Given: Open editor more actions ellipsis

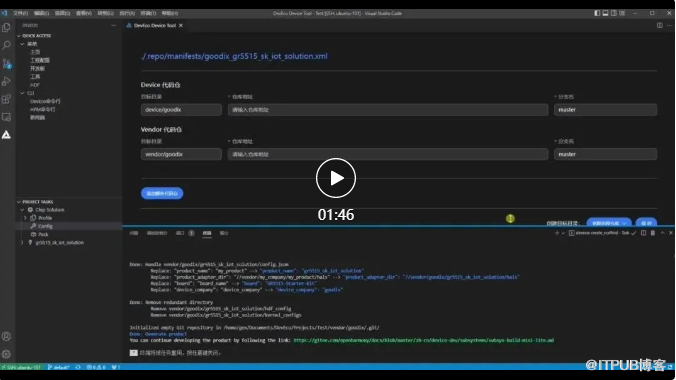Looking at the screenshot, I should [670, 25].
